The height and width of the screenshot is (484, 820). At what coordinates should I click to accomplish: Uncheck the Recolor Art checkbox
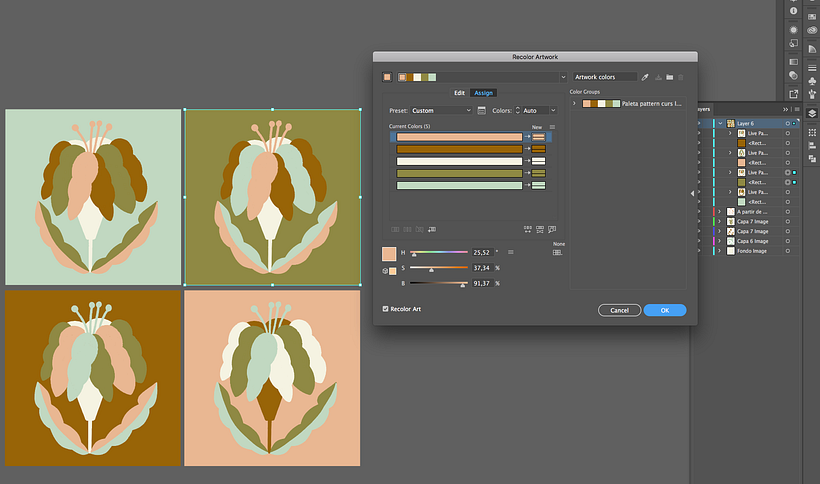(386, 309)
